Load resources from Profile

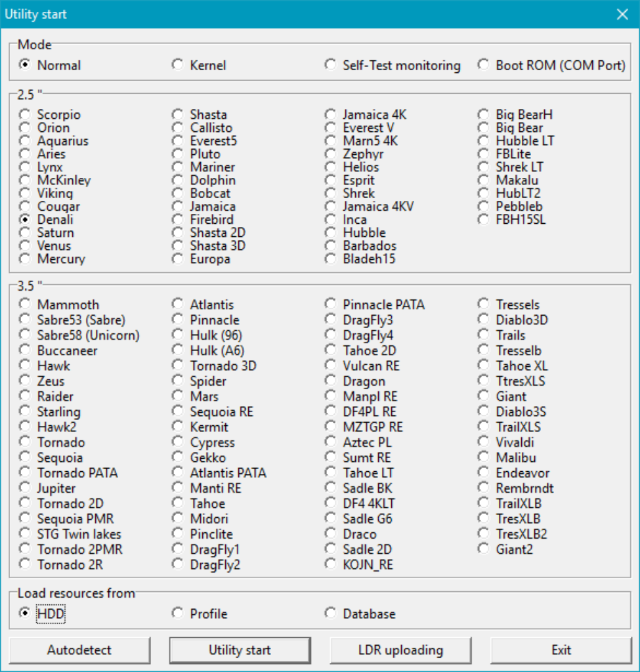pos(178,614)
